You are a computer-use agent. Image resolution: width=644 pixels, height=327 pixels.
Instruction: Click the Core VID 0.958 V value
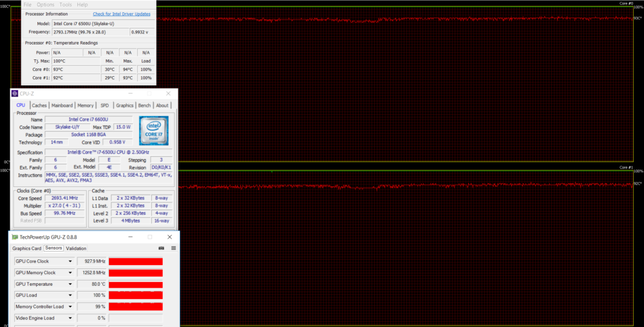click(x=117, y=143)
